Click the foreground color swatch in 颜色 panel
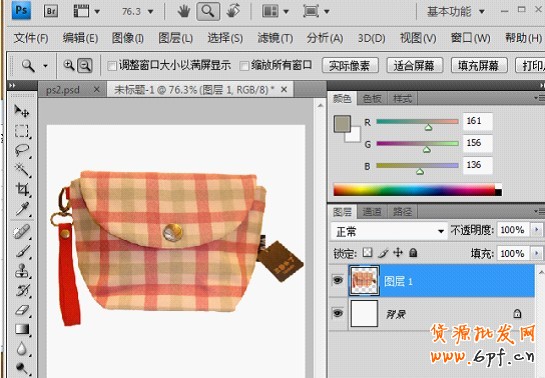The width and height of the screenshot is (545, 378). [342, 123]
